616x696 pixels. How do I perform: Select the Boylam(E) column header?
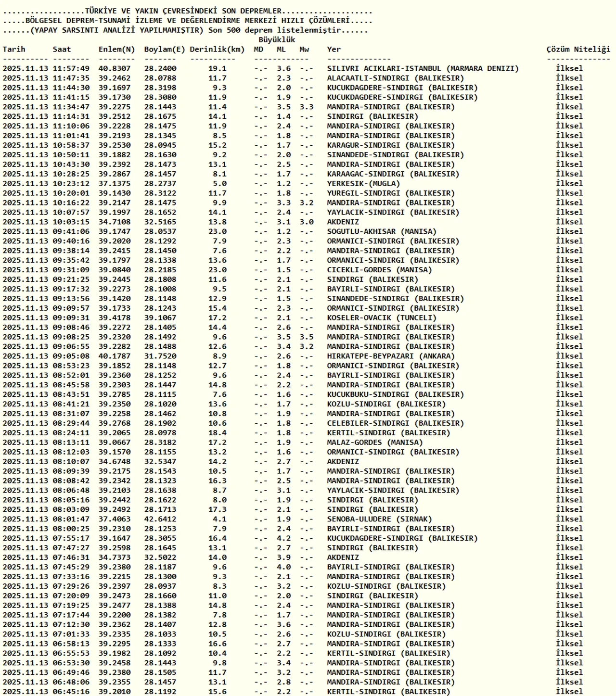164,49
